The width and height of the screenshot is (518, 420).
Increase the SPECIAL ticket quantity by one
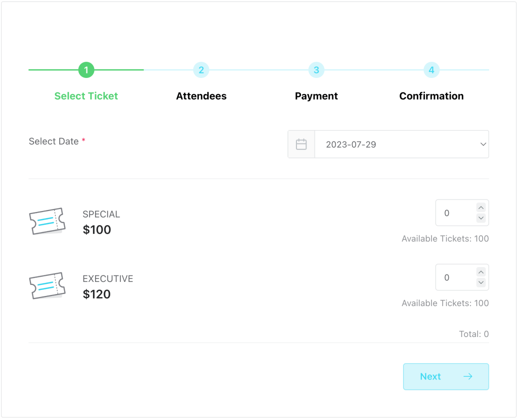(481, 207)
